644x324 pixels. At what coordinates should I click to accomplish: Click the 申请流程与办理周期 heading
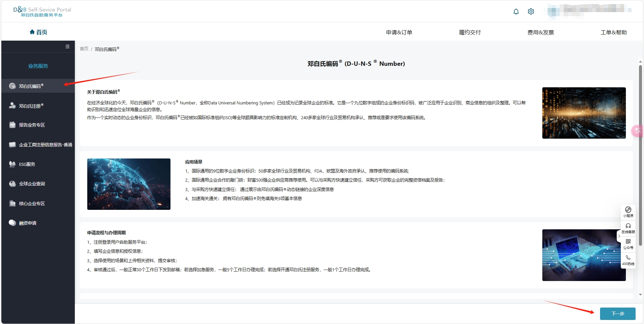106,233
